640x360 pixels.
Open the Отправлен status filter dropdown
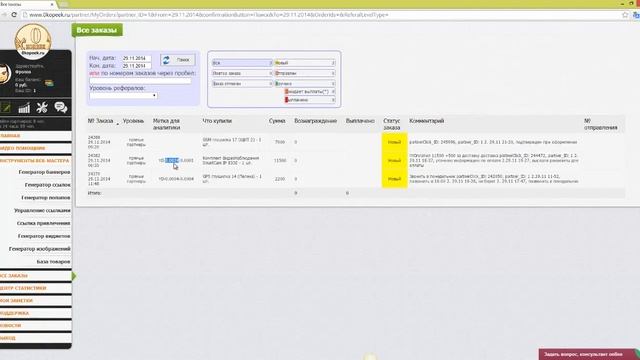point(304,73)
